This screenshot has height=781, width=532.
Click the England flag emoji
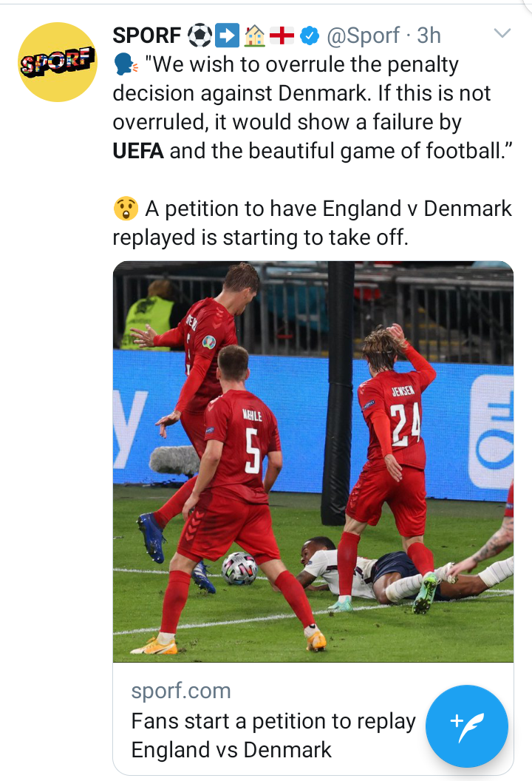282,35
